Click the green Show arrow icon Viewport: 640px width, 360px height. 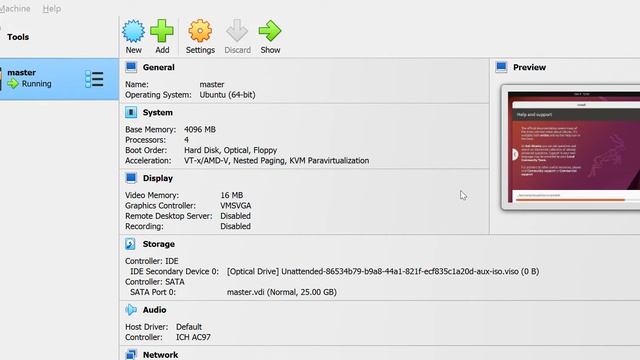pyautogui.click(x=270, y=31)
